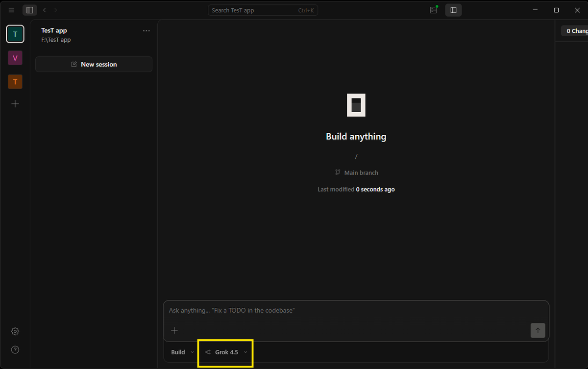Click the Ask anything prompt field
588x369 pixels.
tap(356, 311)
